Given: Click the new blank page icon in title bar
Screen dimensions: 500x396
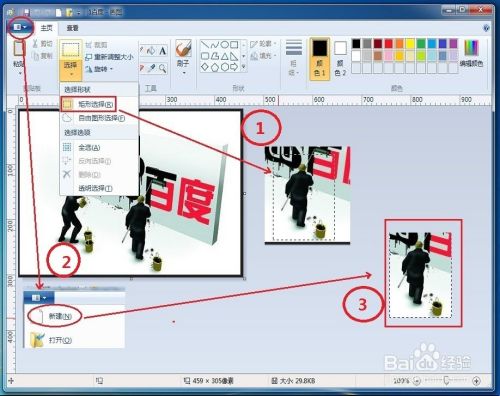Looking at the screenshot, I should (59, 13).
